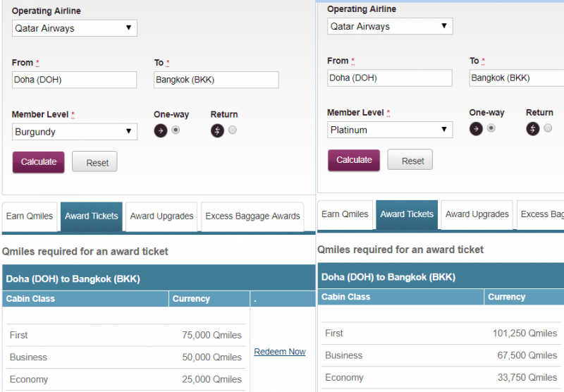The image size is (564, 392).
Task: Click the 50,000 Qmiles Business value
Action: coord(212,357)
